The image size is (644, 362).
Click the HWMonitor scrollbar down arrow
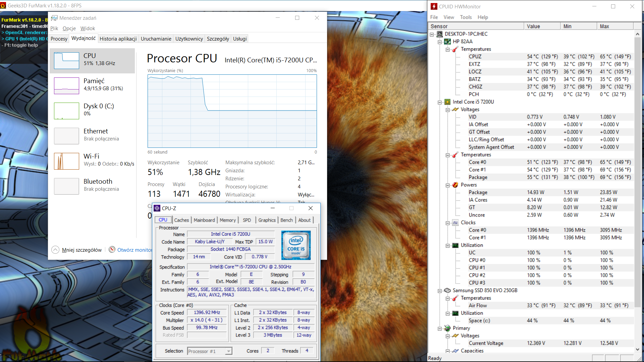click(x=638, y=349)
